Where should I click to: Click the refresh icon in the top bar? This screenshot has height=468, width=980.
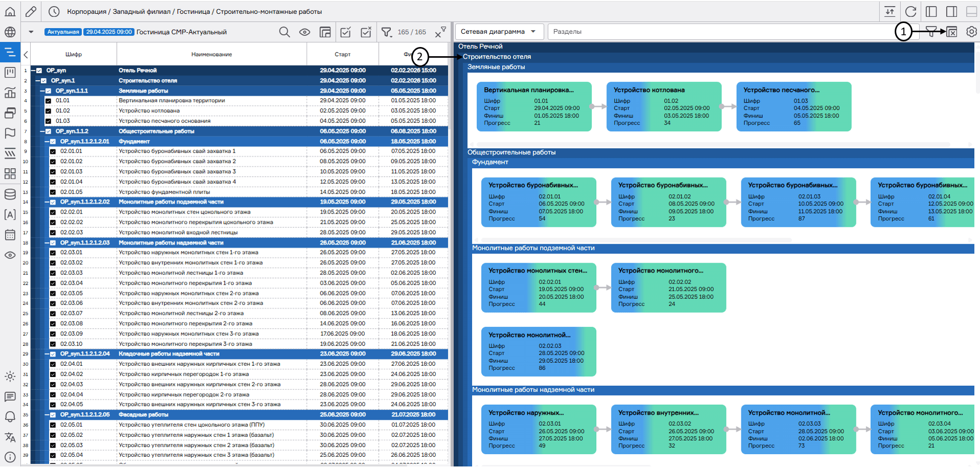[911, 11]
